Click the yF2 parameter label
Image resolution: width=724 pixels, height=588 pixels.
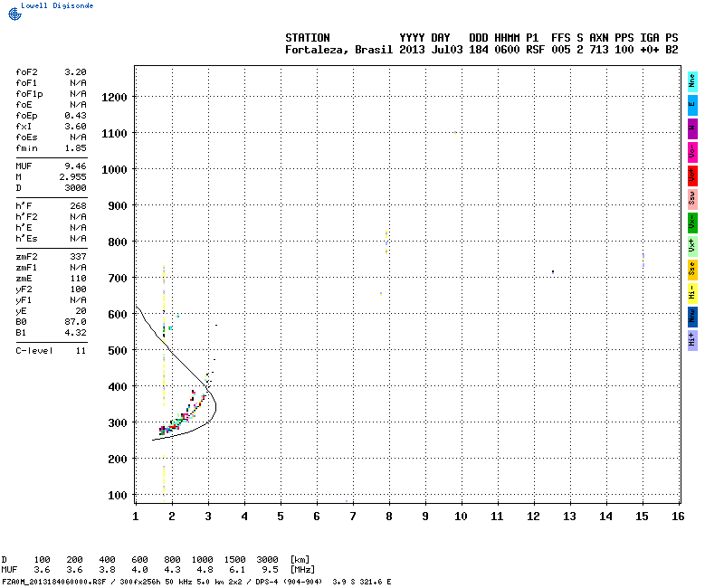point(24,289)
